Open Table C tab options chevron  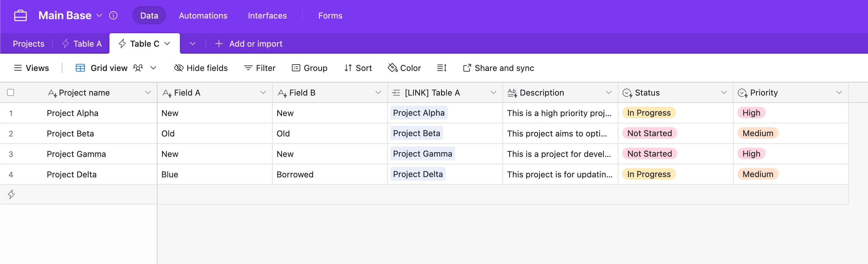click(x=167, y=44)
